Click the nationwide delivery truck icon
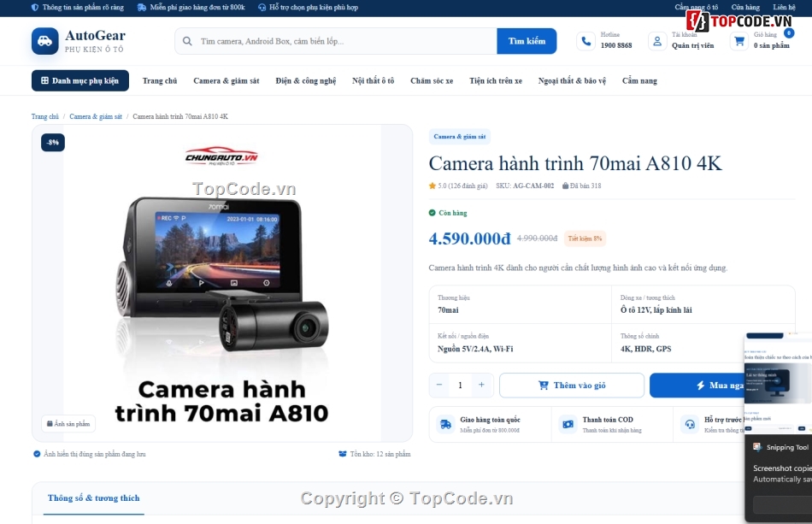Viewport: 812px width, 524px height. (445, 425)
